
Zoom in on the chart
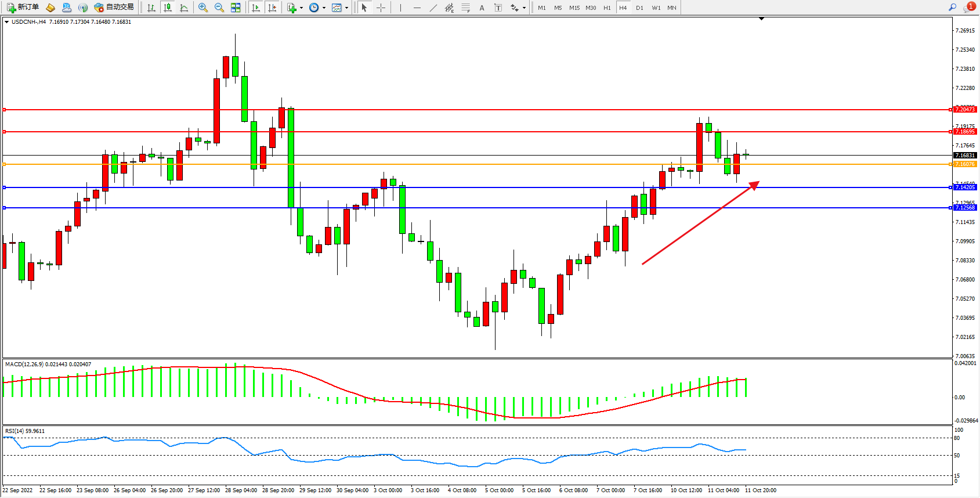(203, 8)
